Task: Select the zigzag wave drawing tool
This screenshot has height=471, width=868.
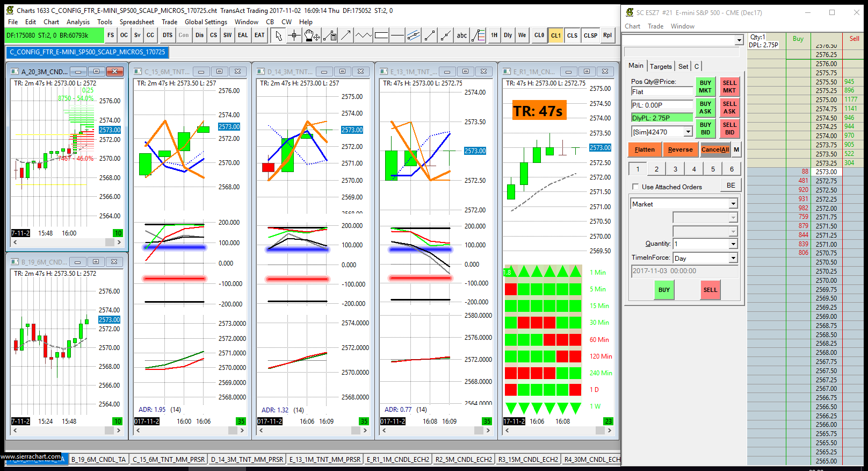Action: [x=364, y=35]
